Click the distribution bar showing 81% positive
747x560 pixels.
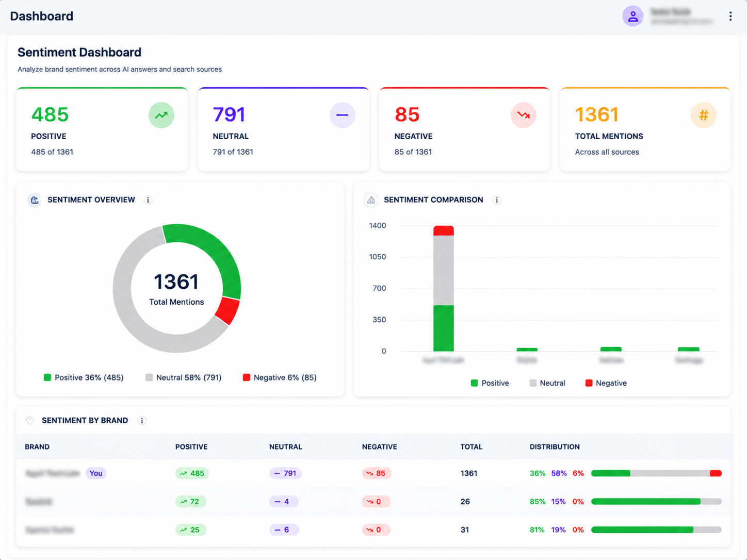[656, 530]
